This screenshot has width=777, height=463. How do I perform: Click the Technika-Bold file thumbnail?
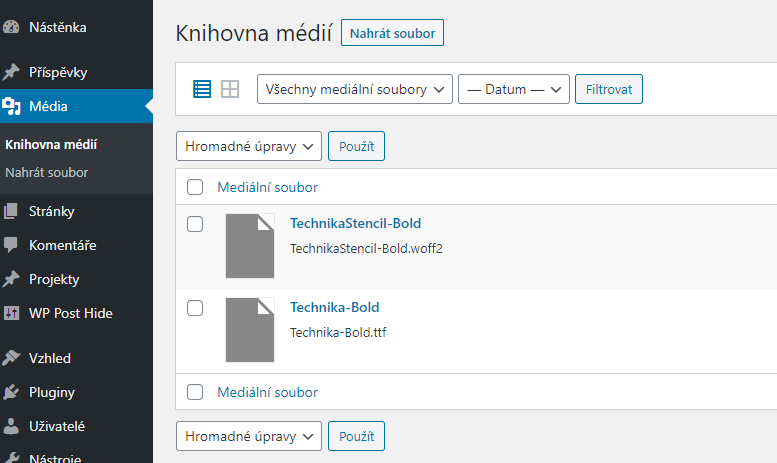[250, 330]
